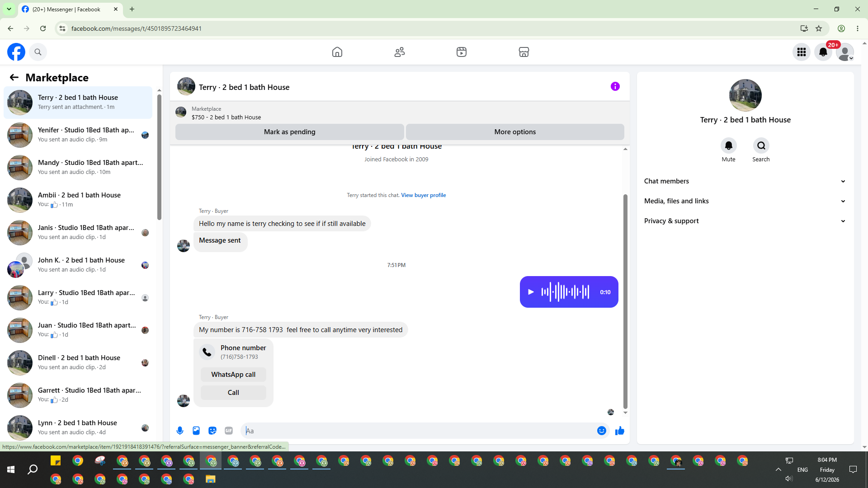Attach a photo using the image icon
Viewport: 868px width, 488px height.
pos(196,431)
